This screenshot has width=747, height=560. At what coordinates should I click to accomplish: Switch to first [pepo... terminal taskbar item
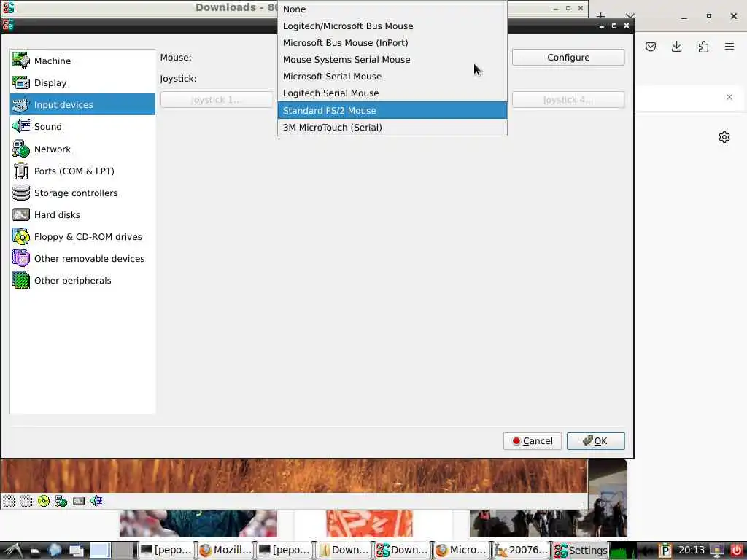click(x=166, y=550)
